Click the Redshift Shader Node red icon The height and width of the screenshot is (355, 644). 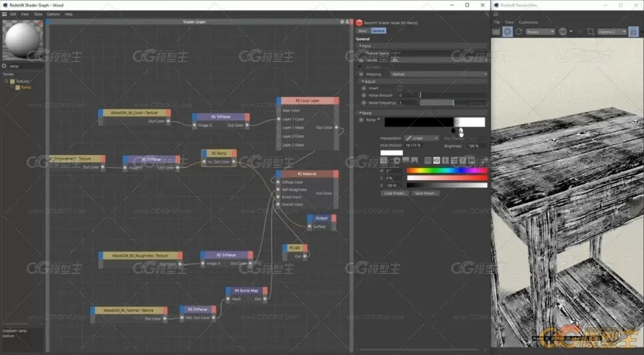coord(359,23)
